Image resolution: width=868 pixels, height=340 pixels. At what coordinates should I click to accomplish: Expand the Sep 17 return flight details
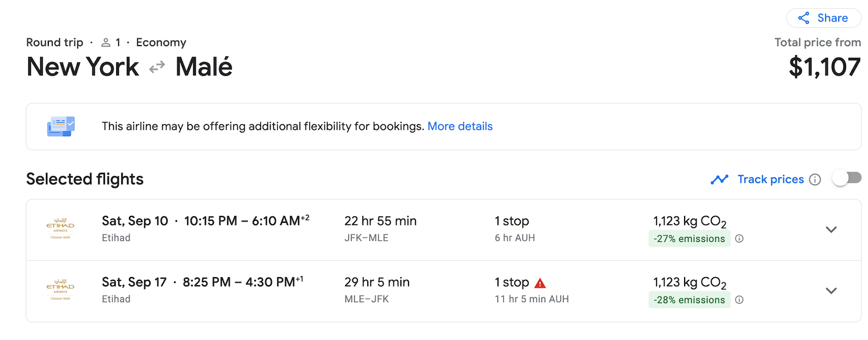click(x=831, y=291)
